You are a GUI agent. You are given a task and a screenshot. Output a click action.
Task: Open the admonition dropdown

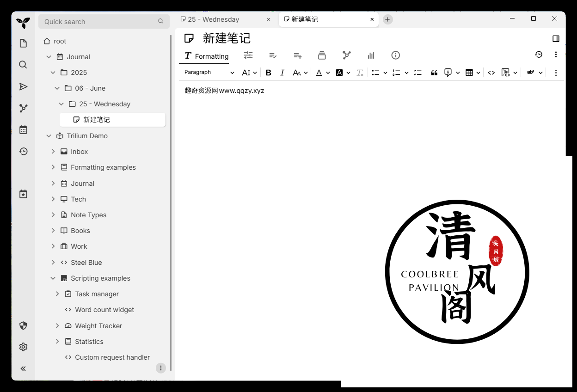pos(452,73)
